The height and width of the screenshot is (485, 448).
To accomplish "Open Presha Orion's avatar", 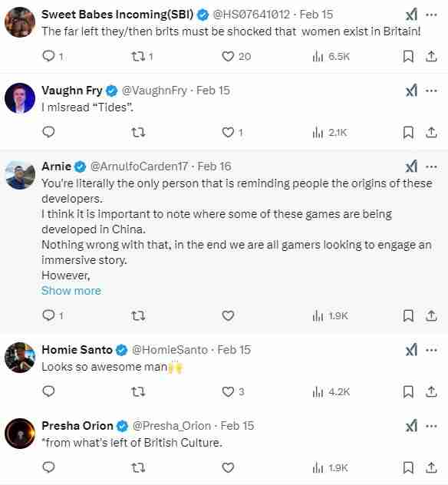I will tap(20, 434).
